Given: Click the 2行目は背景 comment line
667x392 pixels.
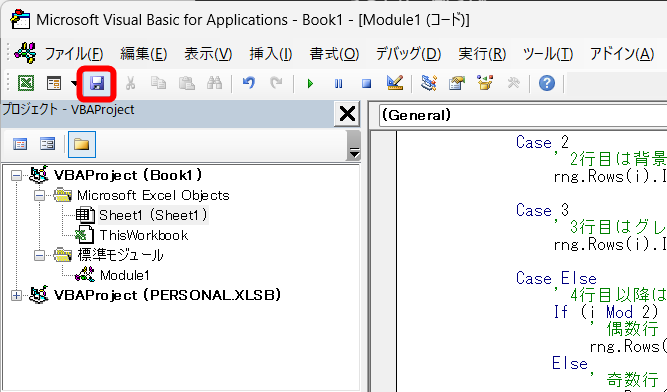Looking at the screenshot, I should click(610, 159).
